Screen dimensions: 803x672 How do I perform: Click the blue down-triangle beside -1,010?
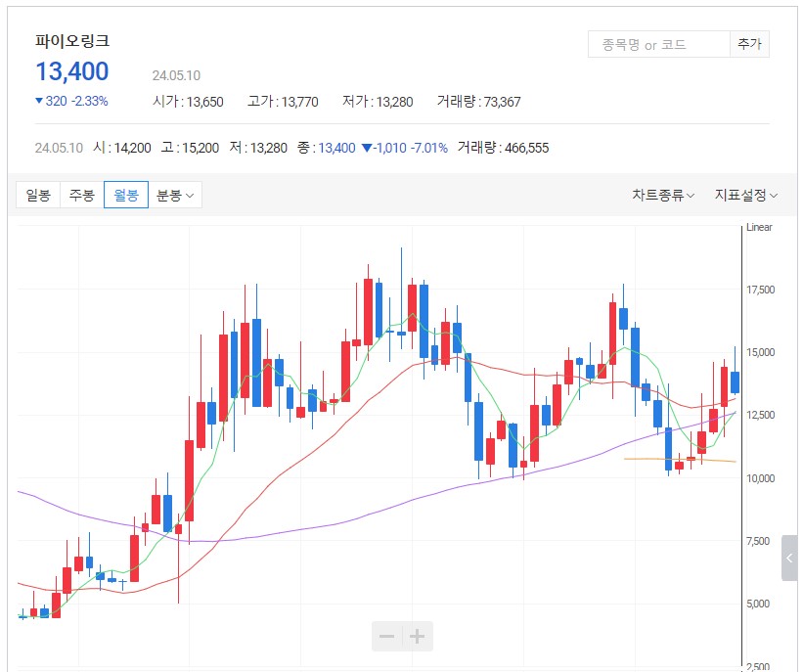point(366,148)
